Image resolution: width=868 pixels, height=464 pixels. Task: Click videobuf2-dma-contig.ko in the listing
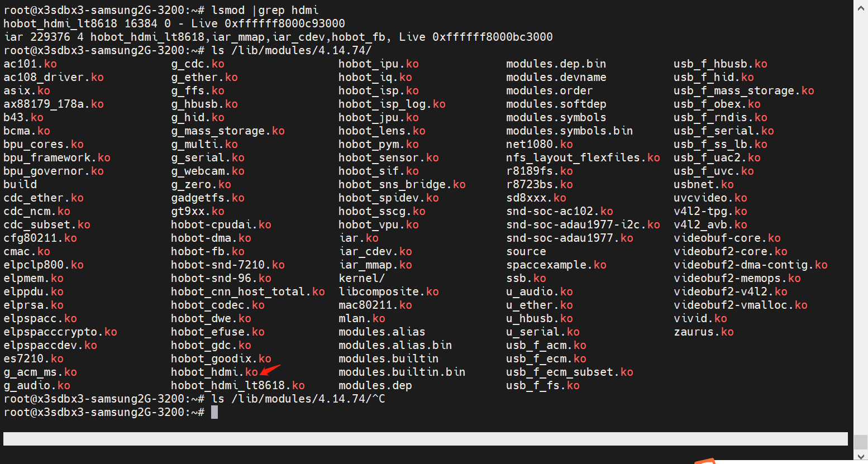click(x=750, y=265)
